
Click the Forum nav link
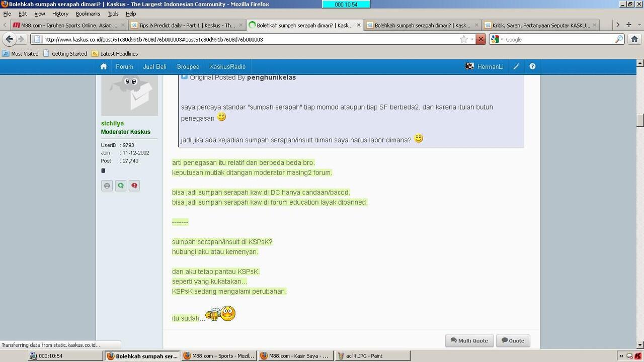[x=125, y=66]
